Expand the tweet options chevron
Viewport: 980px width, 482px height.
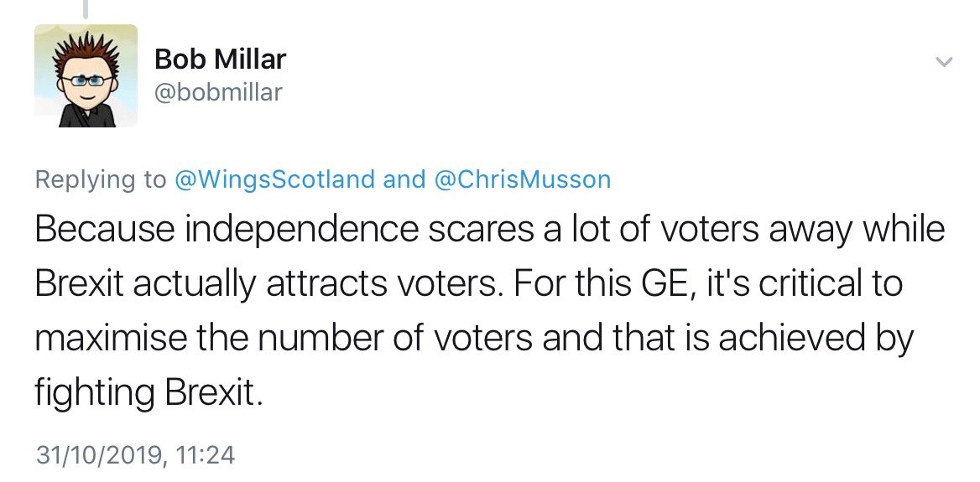[x=944, y=61]
